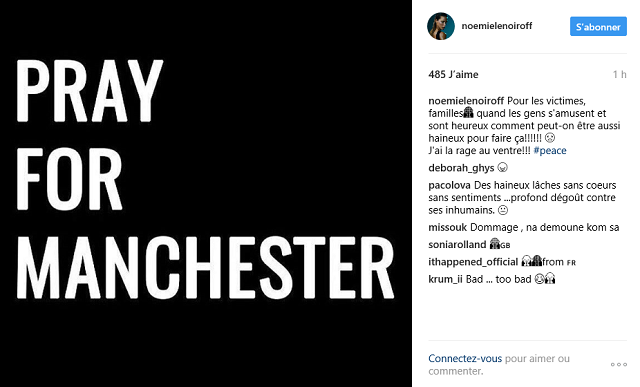The width and height of the screenshot is (640, 387).
Task: Open noemielenoiroff username in header
Action: coord(497,26)
